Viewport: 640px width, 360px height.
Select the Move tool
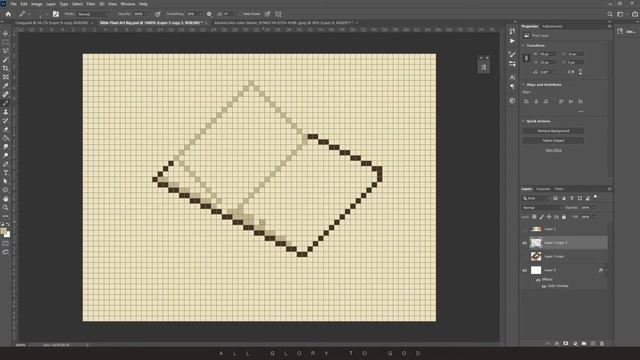pos(6,33)
